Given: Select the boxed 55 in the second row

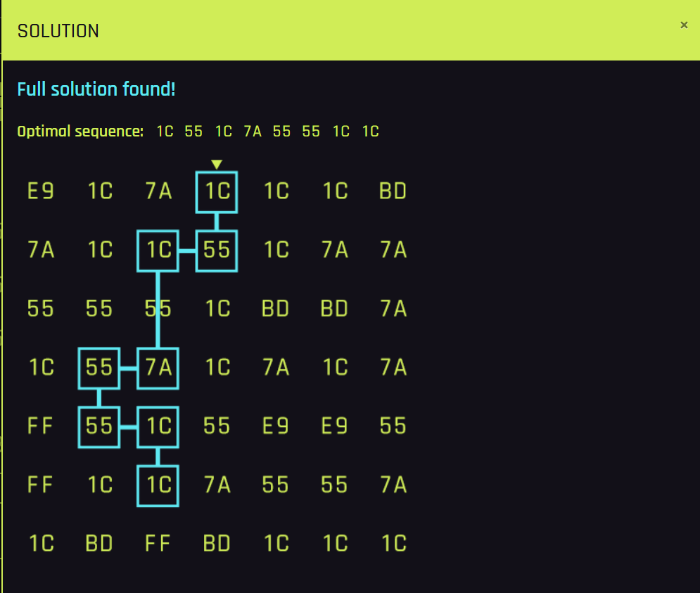Looking at the screenshot, I should click(x=217, y=250).
